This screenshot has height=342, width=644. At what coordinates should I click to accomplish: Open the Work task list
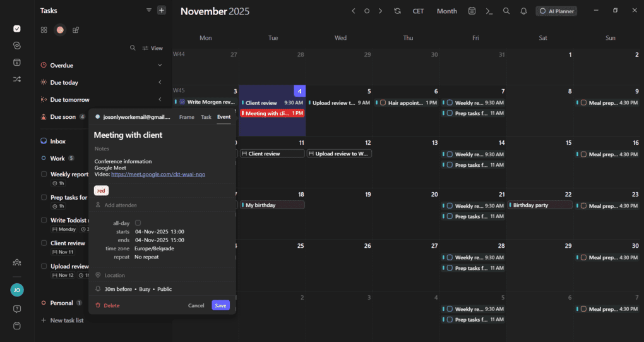pyautogui.click(x=57, y=158)
